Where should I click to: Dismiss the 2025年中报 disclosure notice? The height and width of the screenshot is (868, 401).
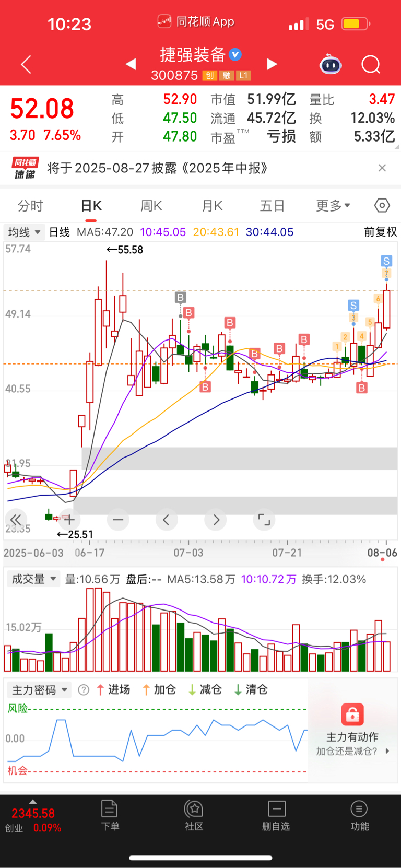pyautogui.click(x=382, y=168)
